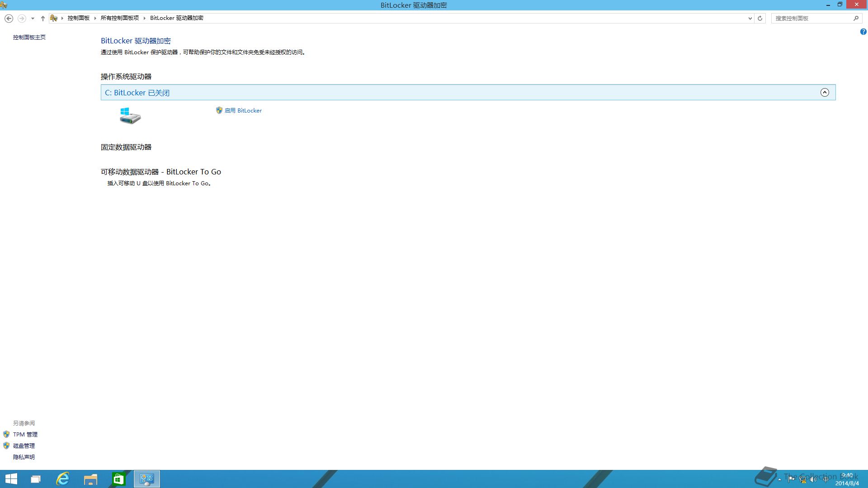Expand the arrow after 所有控制面板项 breadcrumb

(145, 18)
